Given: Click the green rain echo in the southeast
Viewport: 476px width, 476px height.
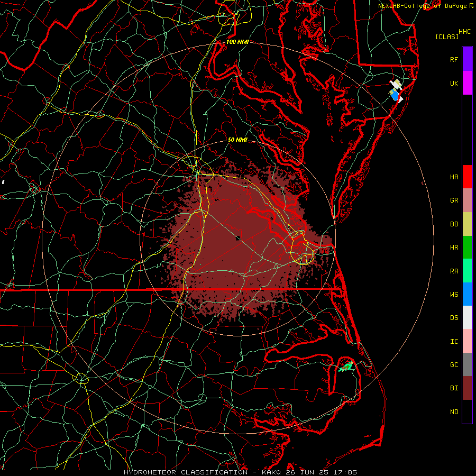Looking at the screenshot, I should coord(345,367).
